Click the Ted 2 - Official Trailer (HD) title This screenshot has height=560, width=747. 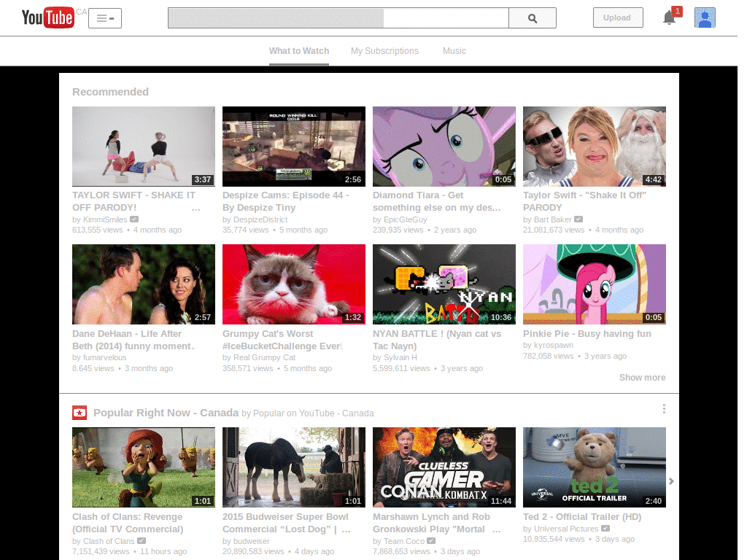tap(582, 517)
